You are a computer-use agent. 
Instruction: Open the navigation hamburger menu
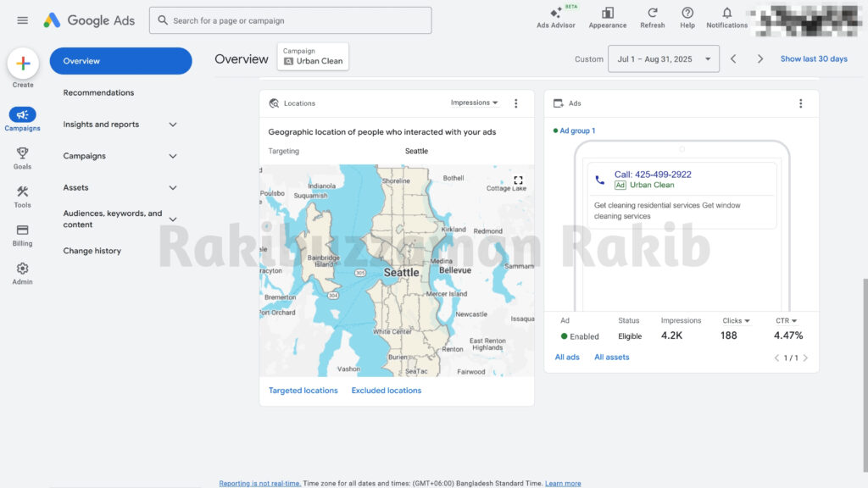[x=22, y=20]
